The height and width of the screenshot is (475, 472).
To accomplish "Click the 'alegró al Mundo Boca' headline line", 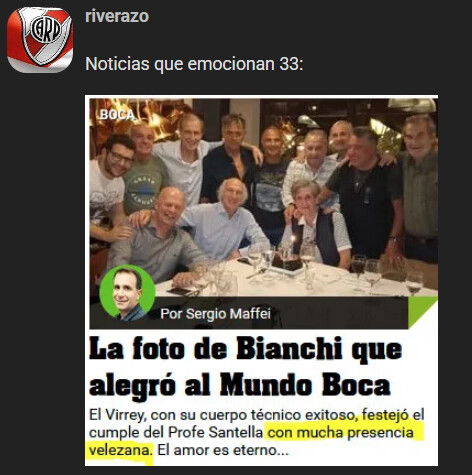I will coord(240,386).
